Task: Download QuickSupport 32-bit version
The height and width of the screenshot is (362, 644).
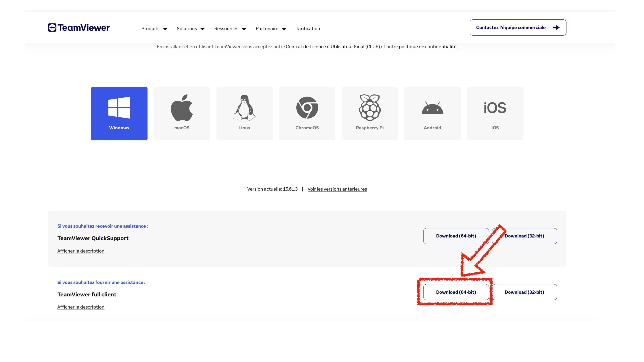Action: coord(524,236)
